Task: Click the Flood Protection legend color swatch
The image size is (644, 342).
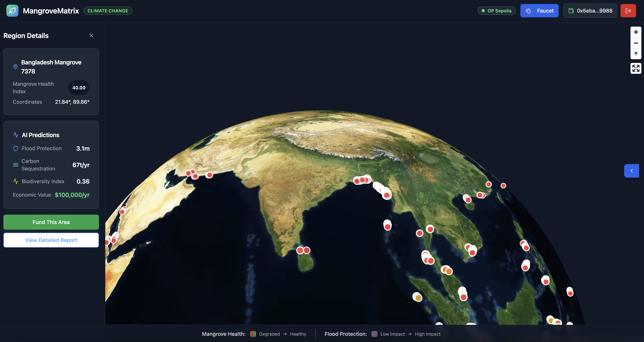Action: (374, 334)
